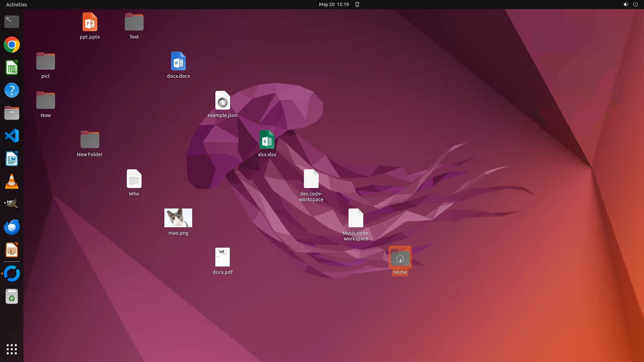Open GIMP image editor in dock
Screen dimensions: 644x362
click(x=12, y=204)
